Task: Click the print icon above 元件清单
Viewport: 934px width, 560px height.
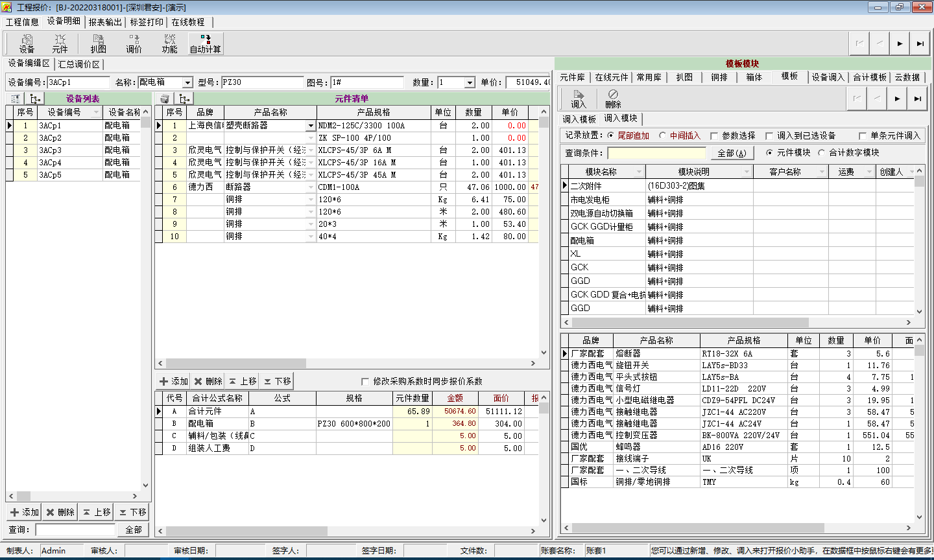Action: pos(165,99)
